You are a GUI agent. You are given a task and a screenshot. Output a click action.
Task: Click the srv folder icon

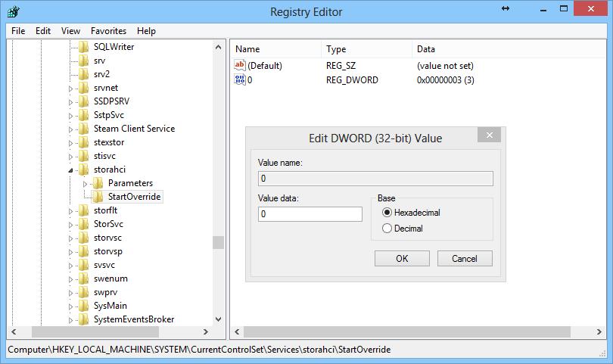tap(84, 61)
